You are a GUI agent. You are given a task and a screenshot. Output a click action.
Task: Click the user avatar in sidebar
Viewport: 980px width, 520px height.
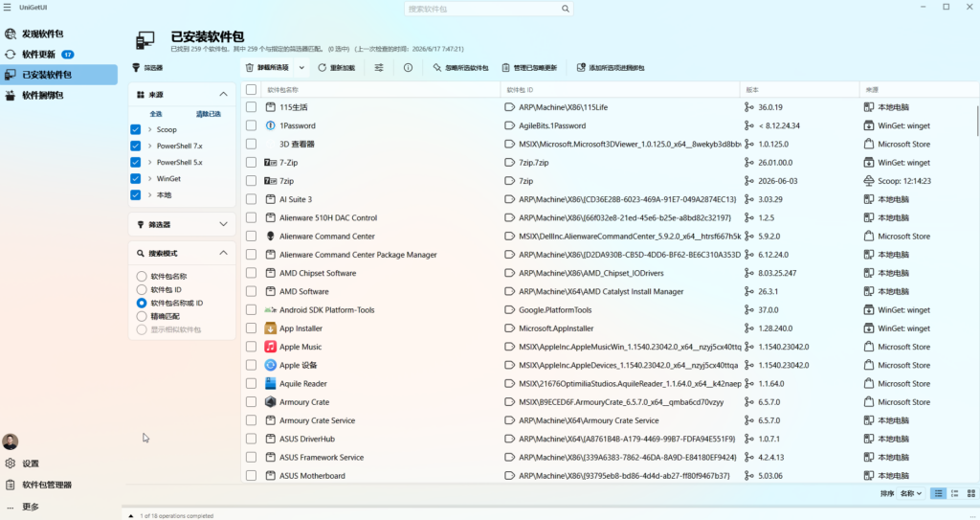pos(10,441)
